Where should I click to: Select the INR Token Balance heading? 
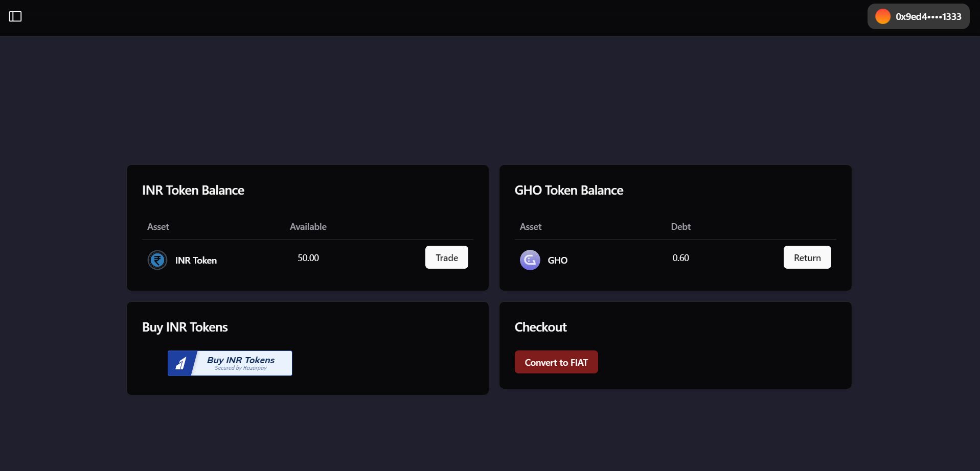tap(193, 190)
